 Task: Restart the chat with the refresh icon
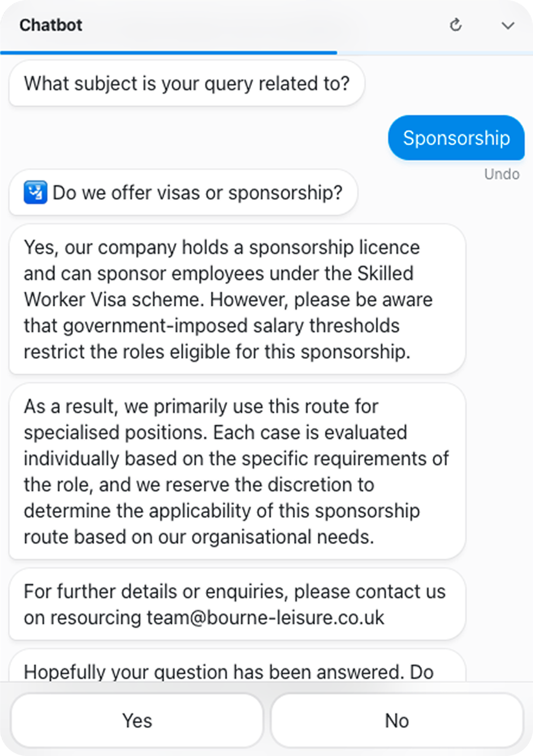456,25
